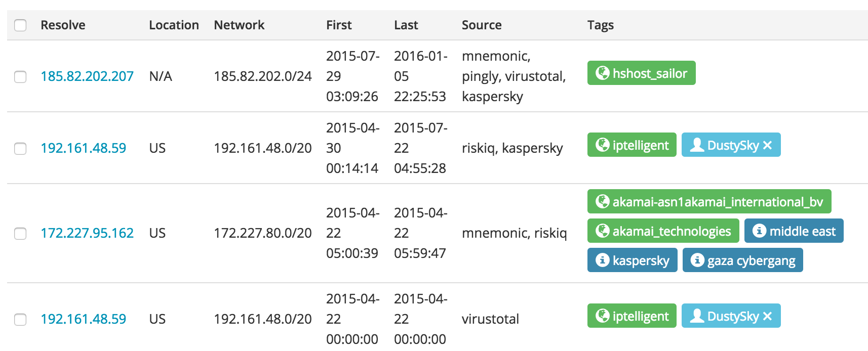Click globe icon on akamai-asn1akamai_international_bv tag
This screenshot has width=868, height=351.
(x=602, y=201)
